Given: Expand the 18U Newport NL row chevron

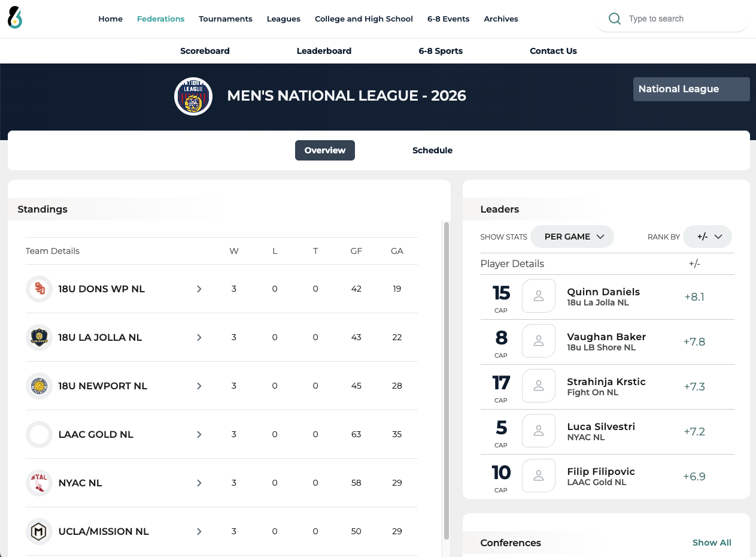Looking at the screenshot, I should point(199,386).
